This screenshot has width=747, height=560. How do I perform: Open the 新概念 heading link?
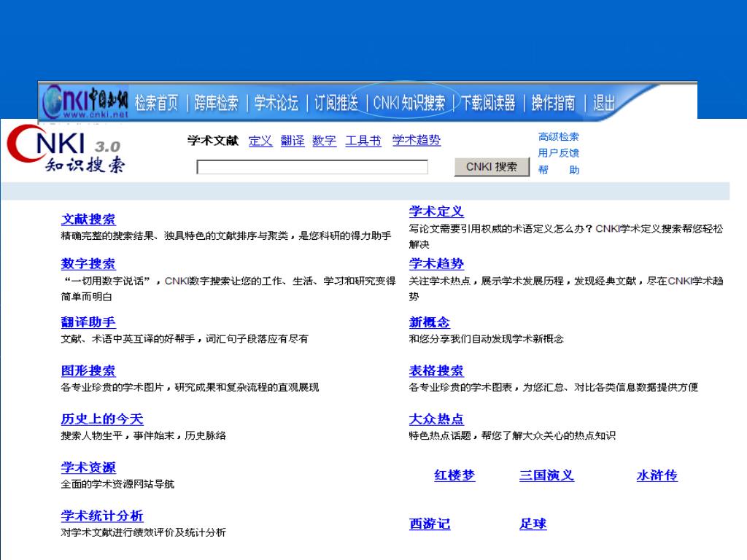pos(429,322)
